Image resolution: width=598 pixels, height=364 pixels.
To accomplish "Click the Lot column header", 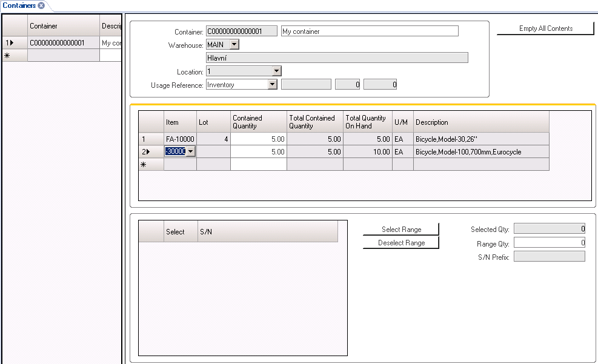I will tap(213, 122).
